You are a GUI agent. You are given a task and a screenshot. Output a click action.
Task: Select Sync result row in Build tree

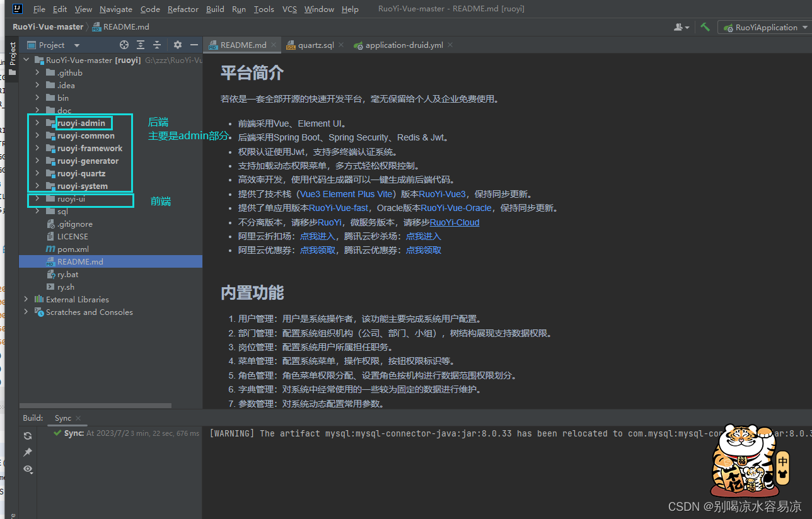click(x=126, y=433)
